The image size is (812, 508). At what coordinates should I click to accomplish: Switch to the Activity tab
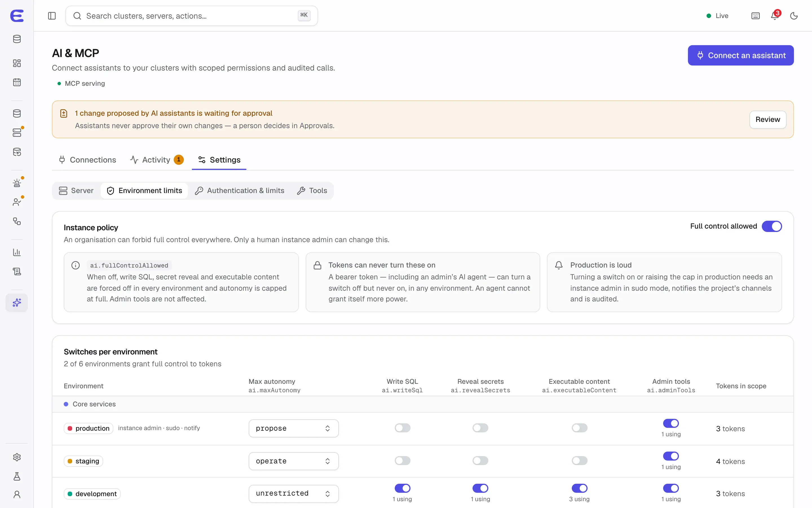156,160
